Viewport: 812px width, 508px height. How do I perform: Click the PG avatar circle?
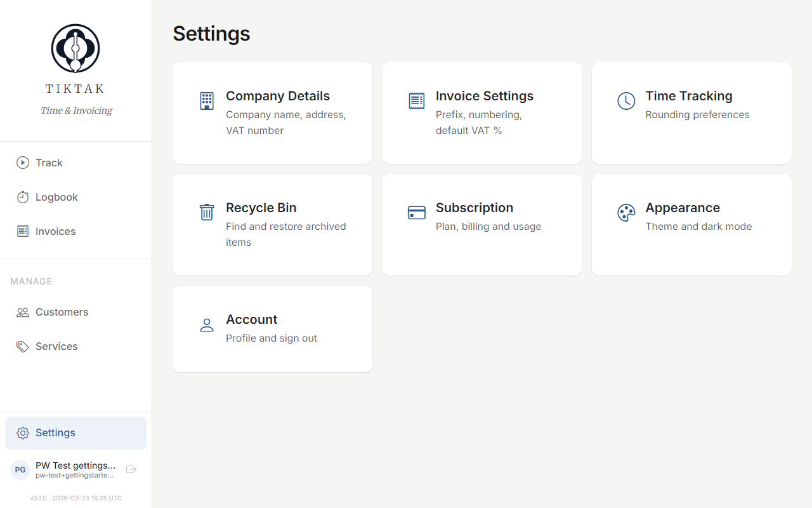[20, 469]
